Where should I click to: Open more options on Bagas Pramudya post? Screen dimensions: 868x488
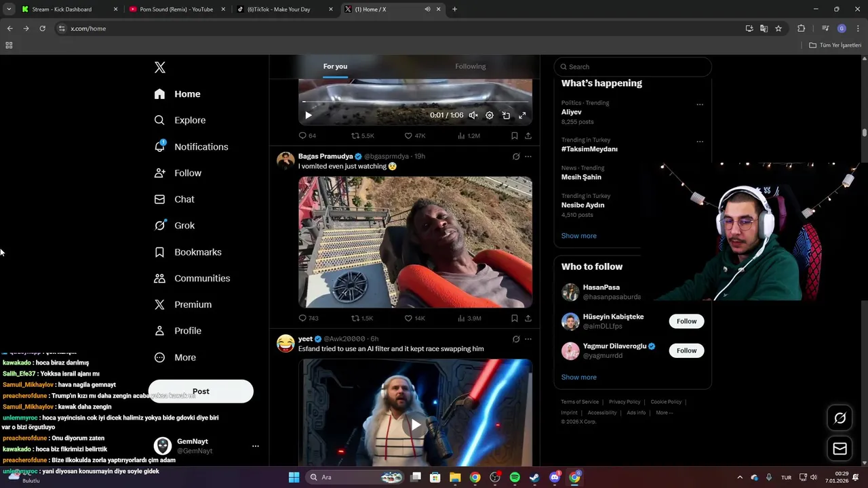click(x=528, y=157)
